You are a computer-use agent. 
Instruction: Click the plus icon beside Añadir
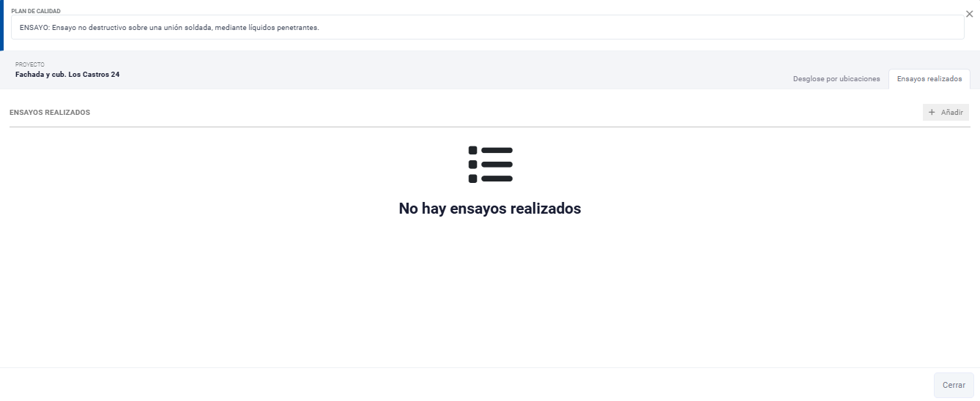pos(932,113)
